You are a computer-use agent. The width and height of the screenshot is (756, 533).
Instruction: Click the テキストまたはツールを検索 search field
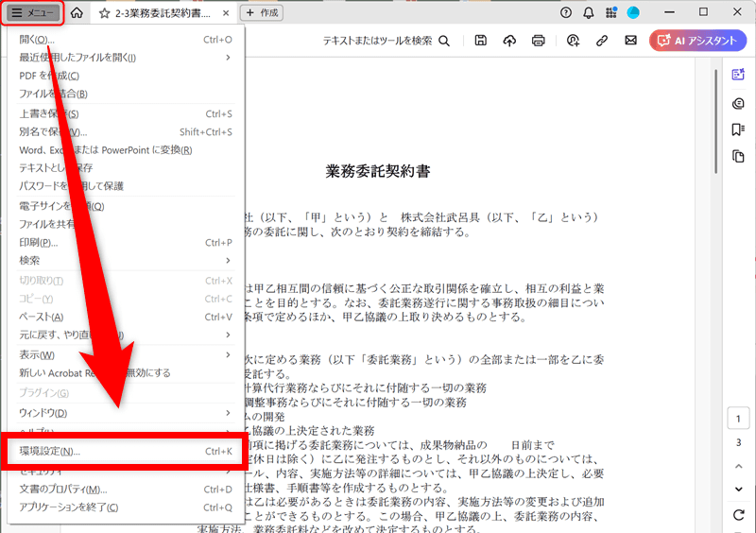coord(377,41)
